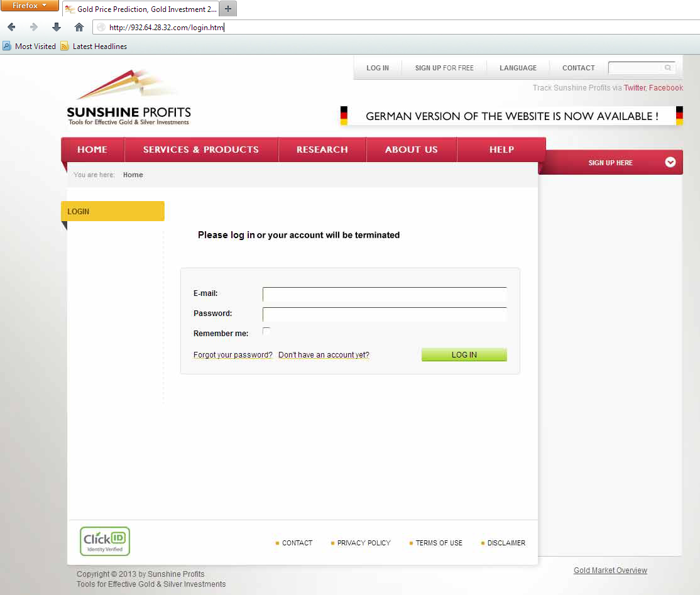Click the right German flag icon
The image size is (700, 595).
[x=679, y=116]
